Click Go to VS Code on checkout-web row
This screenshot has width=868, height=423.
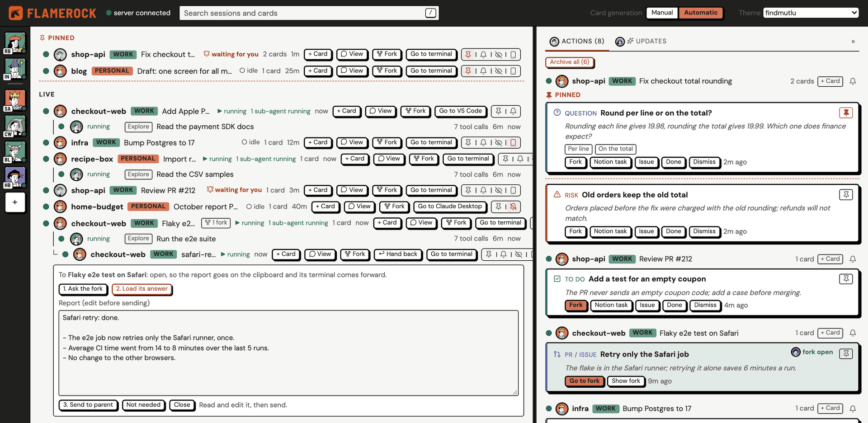pos(460,111)
